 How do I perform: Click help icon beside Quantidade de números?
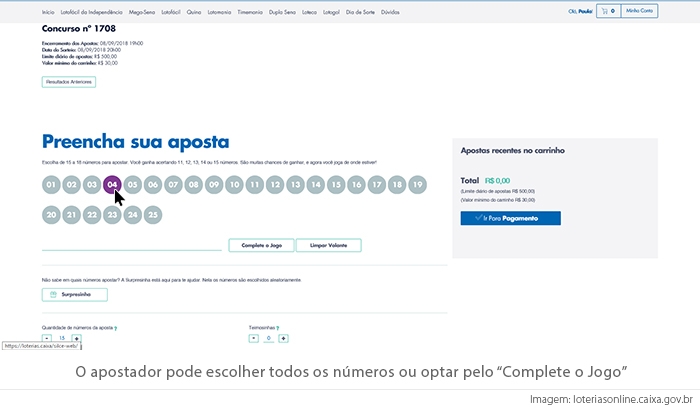(117, 328)
